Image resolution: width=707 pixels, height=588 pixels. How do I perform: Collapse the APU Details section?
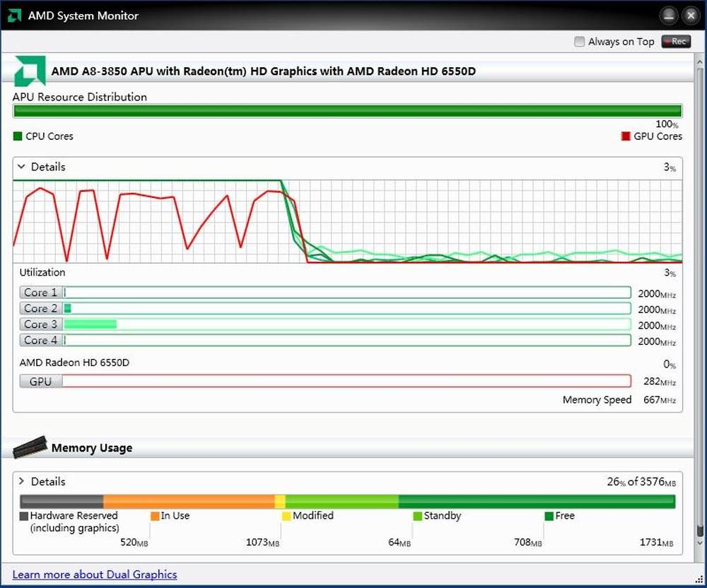pyautogui.click(x=21, y=167)
